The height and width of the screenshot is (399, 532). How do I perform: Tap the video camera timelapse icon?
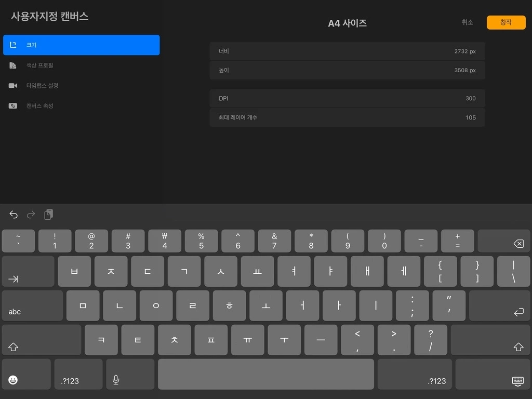tap(13, 86)
